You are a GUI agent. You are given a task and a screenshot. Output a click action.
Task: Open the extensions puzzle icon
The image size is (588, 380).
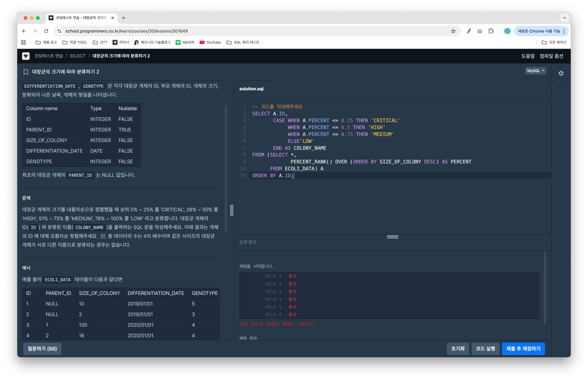pos(491,31)
